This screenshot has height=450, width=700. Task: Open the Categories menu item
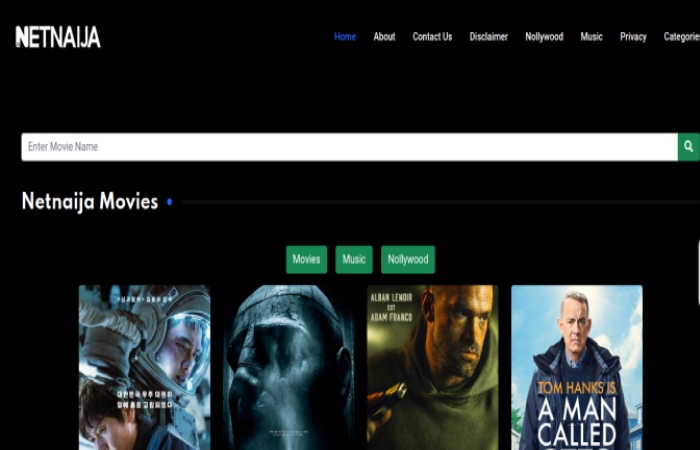(x=682, y=37)
